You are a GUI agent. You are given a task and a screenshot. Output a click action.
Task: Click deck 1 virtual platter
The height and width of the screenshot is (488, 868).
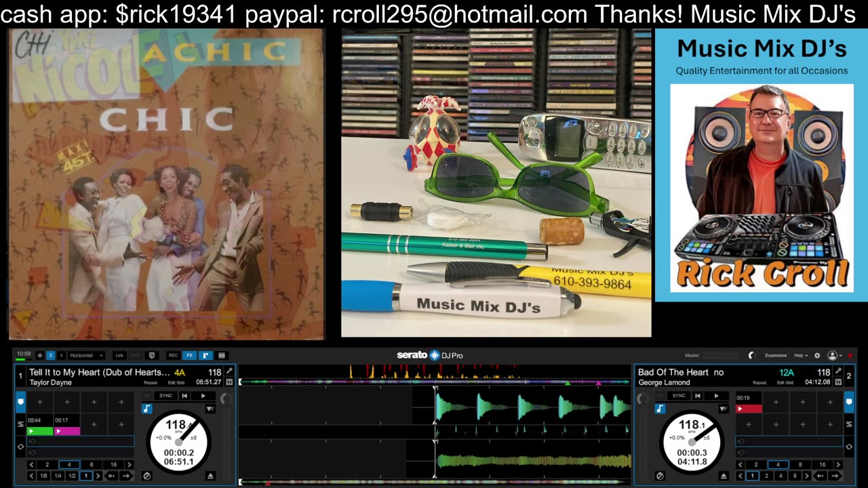(180, 443)
